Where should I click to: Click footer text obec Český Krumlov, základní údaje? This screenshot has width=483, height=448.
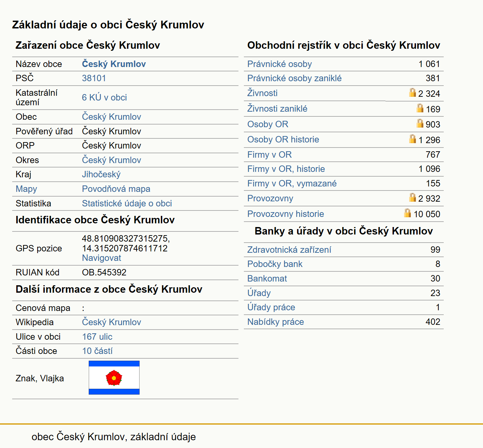point(113,437)
